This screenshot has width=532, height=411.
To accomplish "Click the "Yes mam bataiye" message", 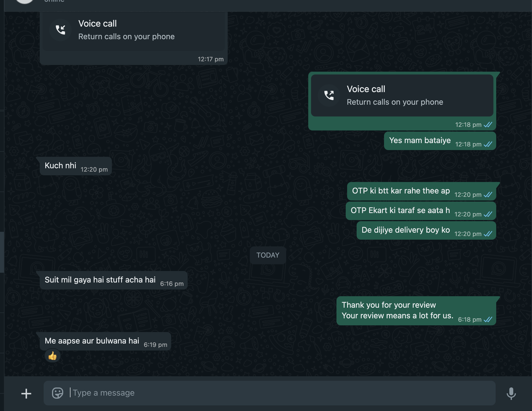I will [420, 141].
